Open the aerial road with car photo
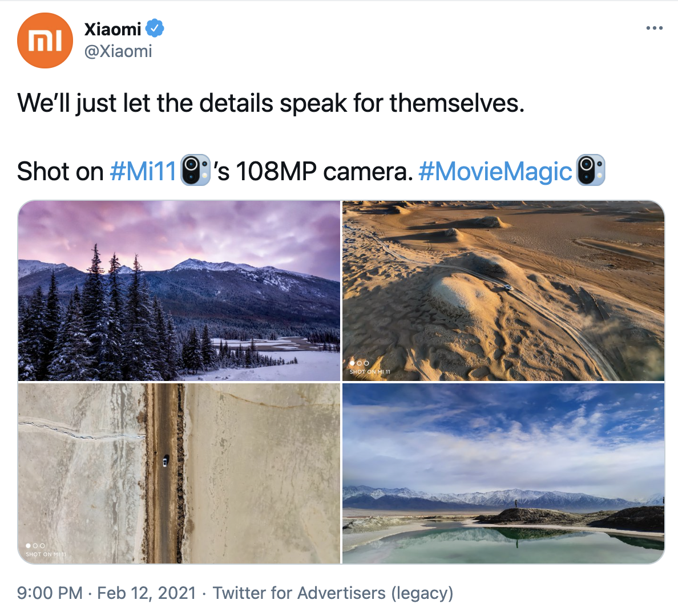Viewport: 678px width, 616px height. coord(179,473)
